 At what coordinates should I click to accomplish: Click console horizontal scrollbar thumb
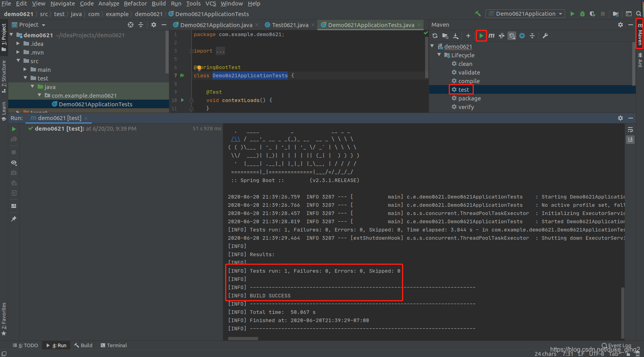click(243, 339)
